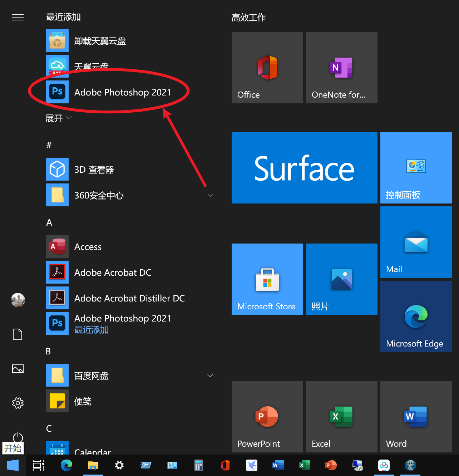Open Documents from the Start sidebar

tap(18, 334)
